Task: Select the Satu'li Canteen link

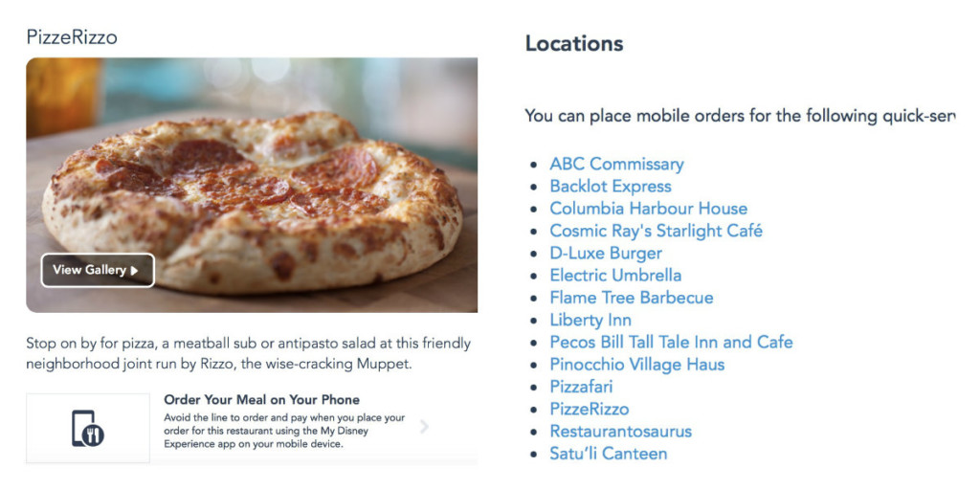Action: [608, 454]
